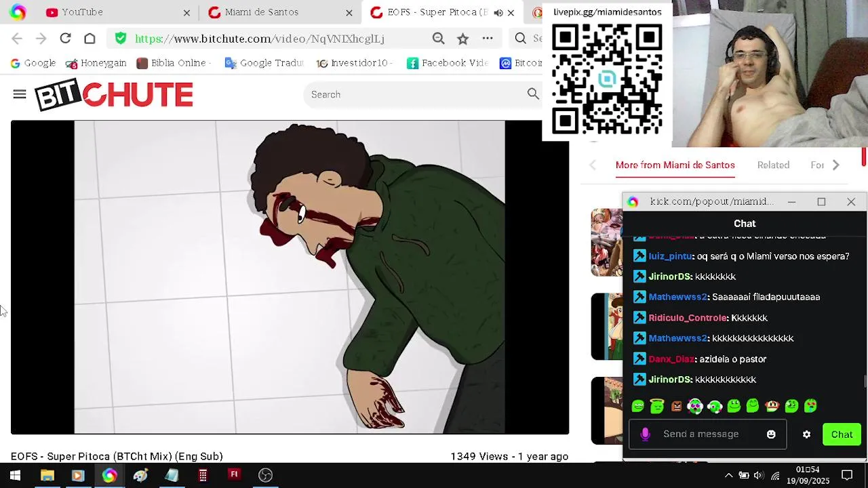868x488 pixels.
Task: Click the video player frame
Action: (290, 277)
